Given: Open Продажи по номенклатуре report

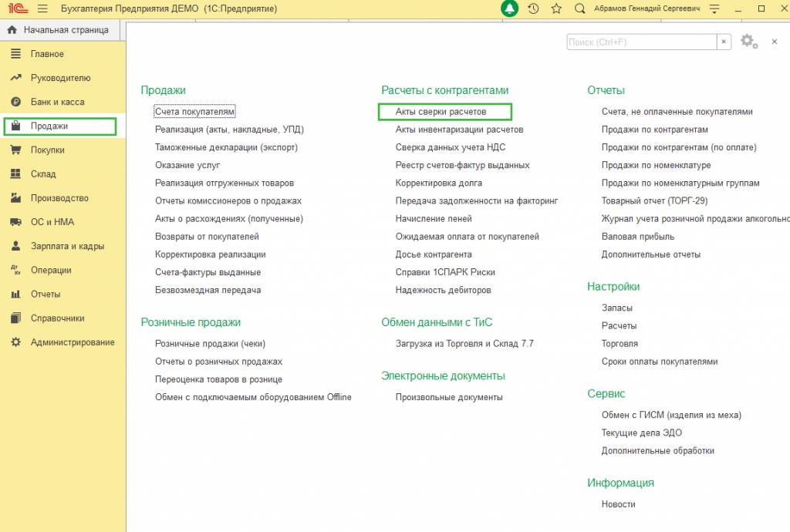Looking at the screenshot, I should coord(656,165).
